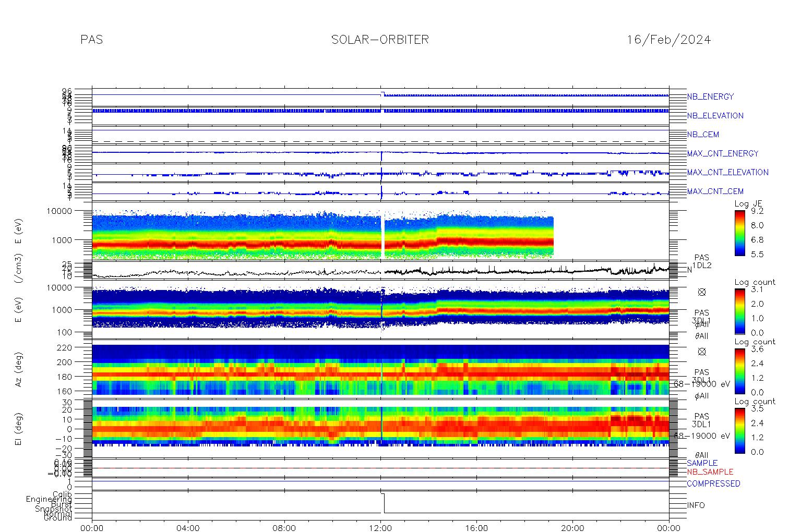Viewport: 789px width, 532px height.
Task: Click the '(/cm3)' density axis title
Action: (x=19, y=269)
